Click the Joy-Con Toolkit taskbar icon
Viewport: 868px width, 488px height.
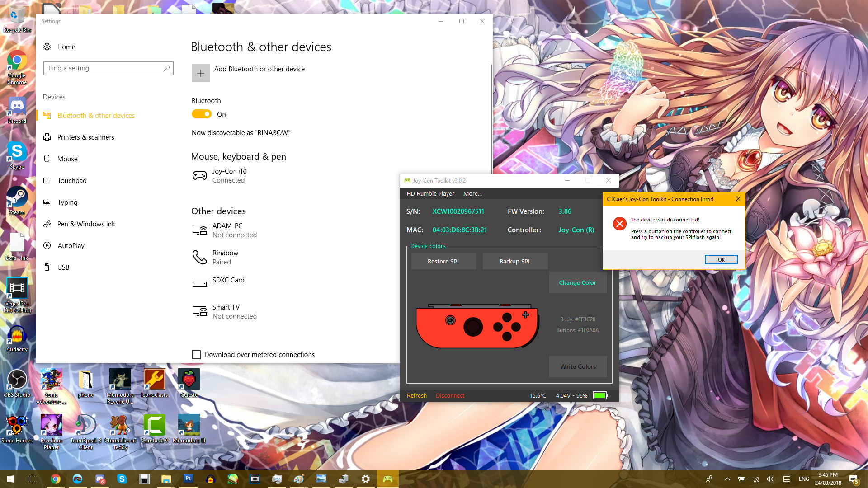[388, 479]
